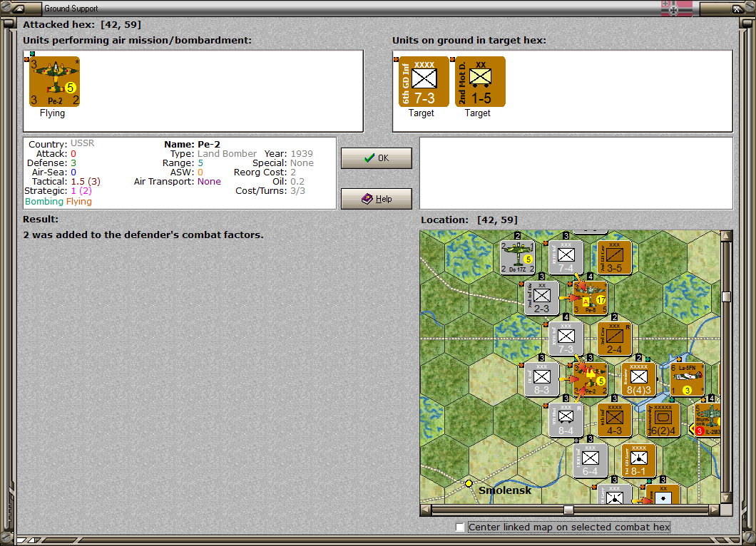Image resolution: width=756 pixels, height=546 pixels.
Task: Click the gray 8-4 motorized corps counter
Action: [566, 420]
